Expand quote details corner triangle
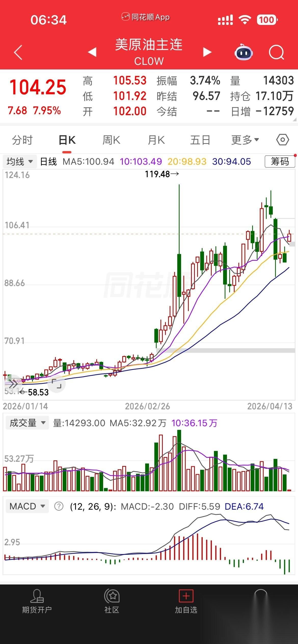298x644 pixels. coord(295,120)
